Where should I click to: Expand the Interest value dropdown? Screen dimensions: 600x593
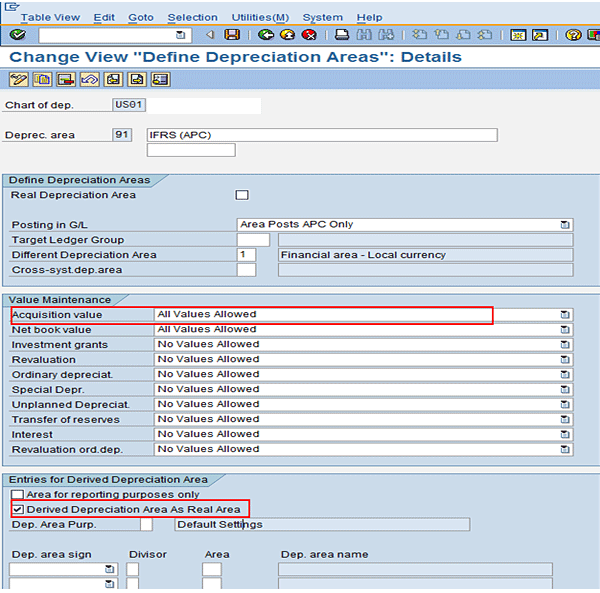[565, 435]
